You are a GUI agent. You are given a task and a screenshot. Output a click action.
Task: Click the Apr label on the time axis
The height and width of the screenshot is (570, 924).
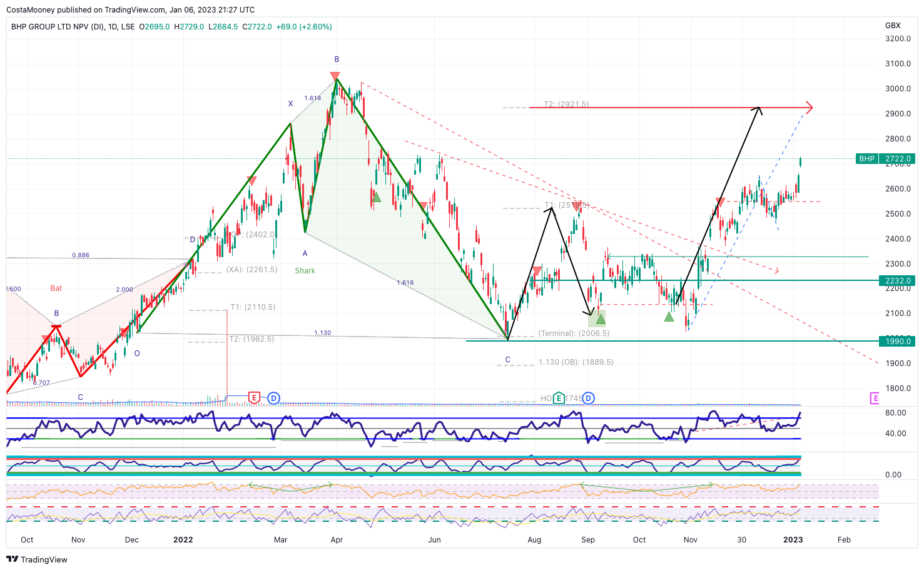coord(337,540)
